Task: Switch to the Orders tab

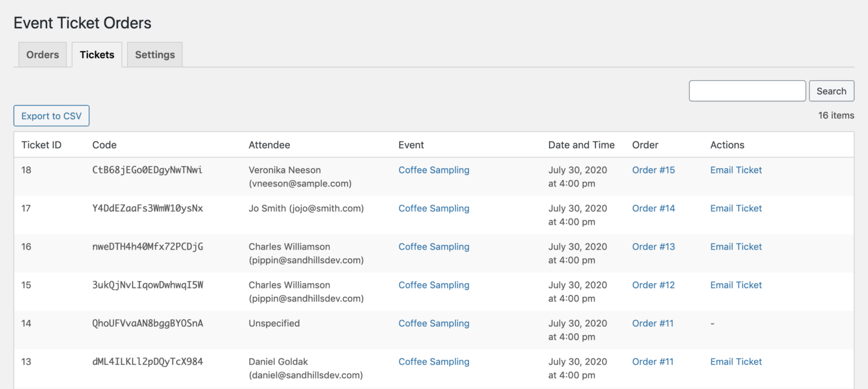Action: click(x=42, y=54)
